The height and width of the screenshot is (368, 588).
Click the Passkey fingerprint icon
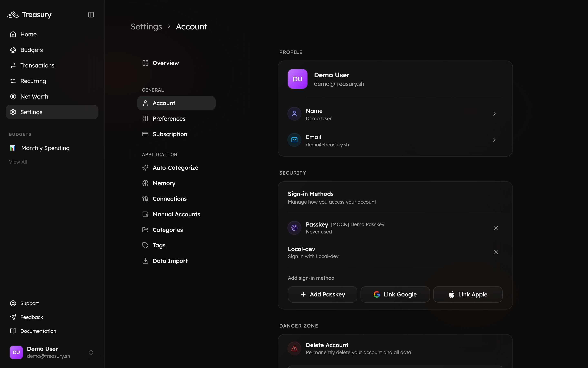click(294, 228)
